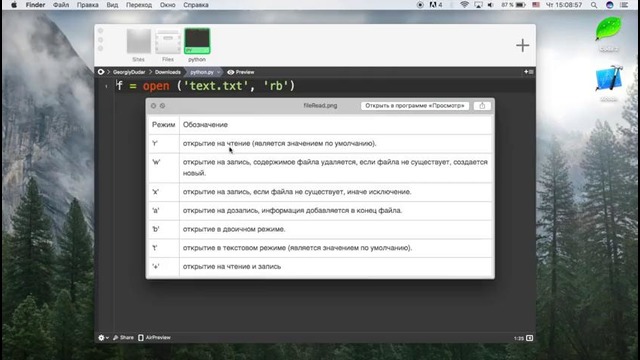Click the add split icon in path bar
640x360 pixels.
point(529,72)
